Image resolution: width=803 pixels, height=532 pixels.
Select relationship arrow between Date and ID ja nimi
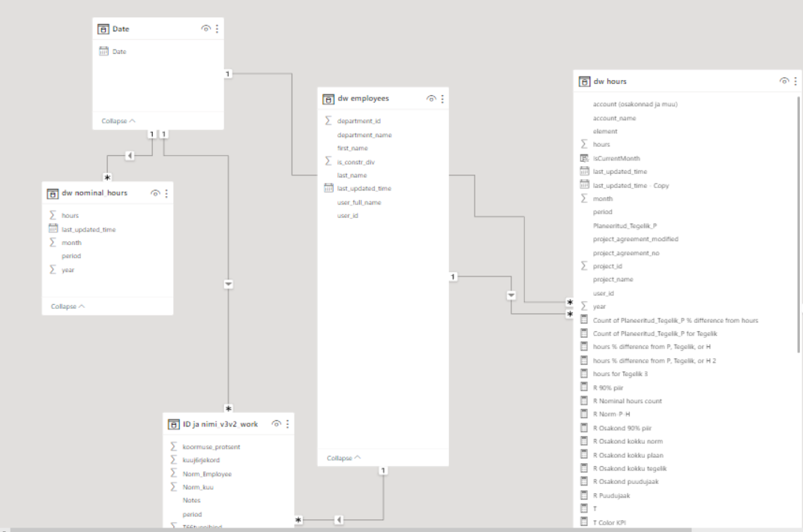[229, 284]
